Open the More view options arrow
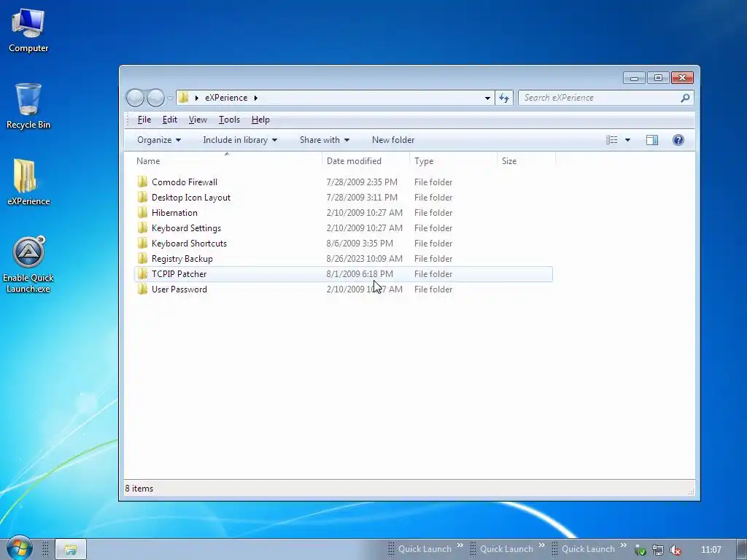This screenshot has width=747, height=560. [x=627, y=140]
